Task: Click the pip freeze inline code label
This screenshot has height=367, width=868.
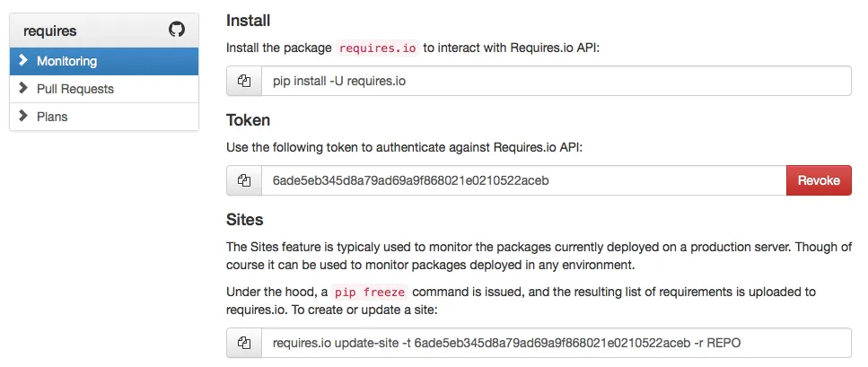Action: (x=369, y=292)
